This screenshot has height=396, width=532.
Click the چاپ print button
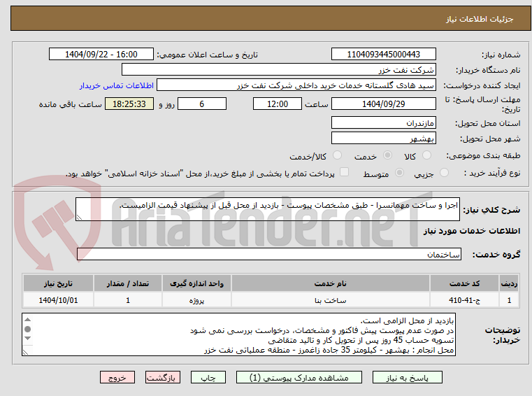click(208, 377)
